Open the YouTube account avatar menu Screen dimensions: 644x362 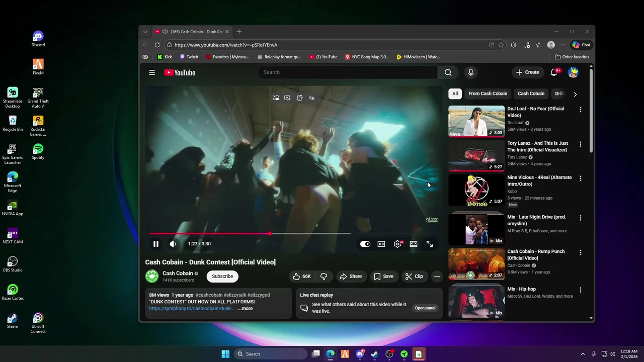tap(573, 72)
